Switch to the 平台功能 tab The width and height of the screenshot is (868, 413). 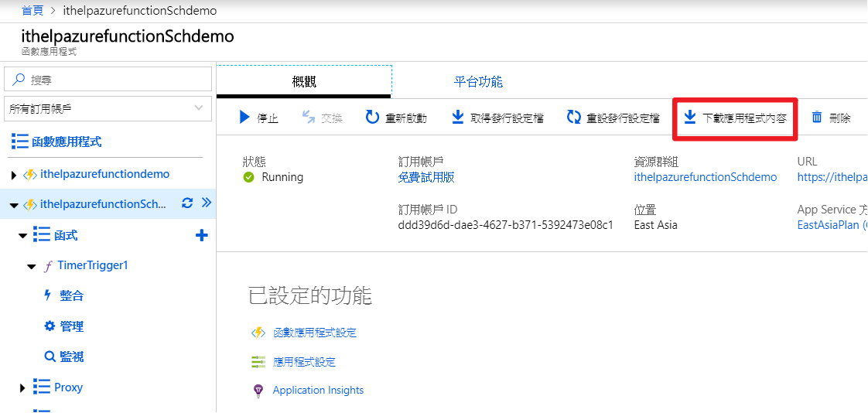(478, 82)
